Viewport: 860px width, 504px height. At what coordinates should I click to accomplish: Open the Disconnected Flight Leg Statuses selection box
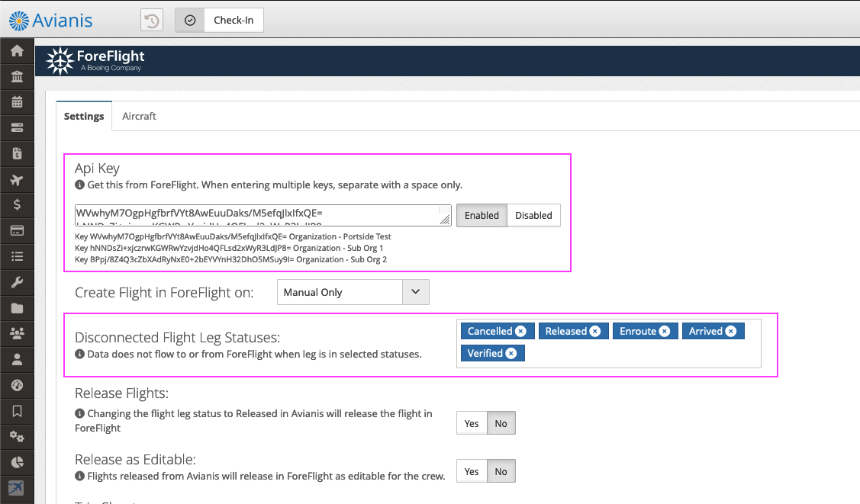pyautogui.click(x=609, y=343)
